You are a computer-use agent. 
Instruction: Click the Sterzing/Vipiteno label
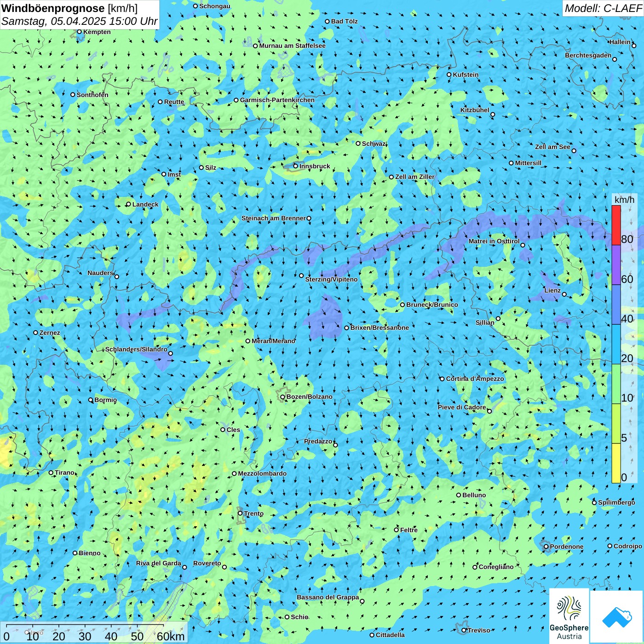[x=331, y=279]
